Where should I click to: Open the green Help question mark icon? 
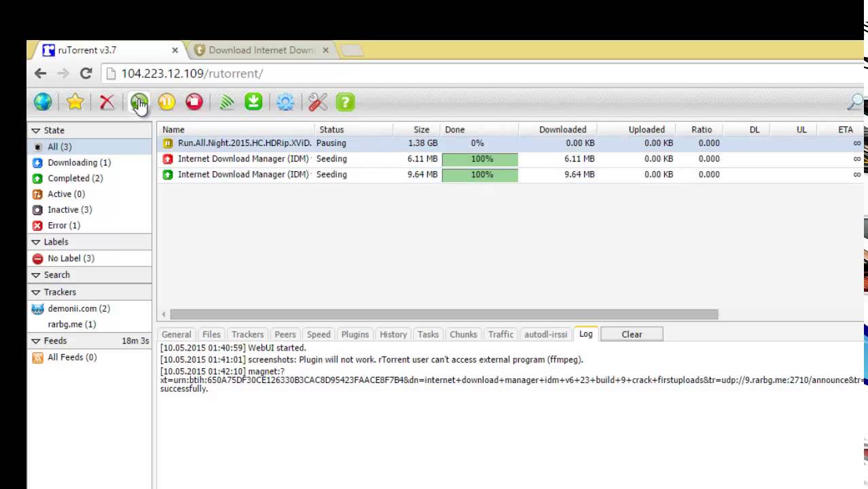click(345, 103)
